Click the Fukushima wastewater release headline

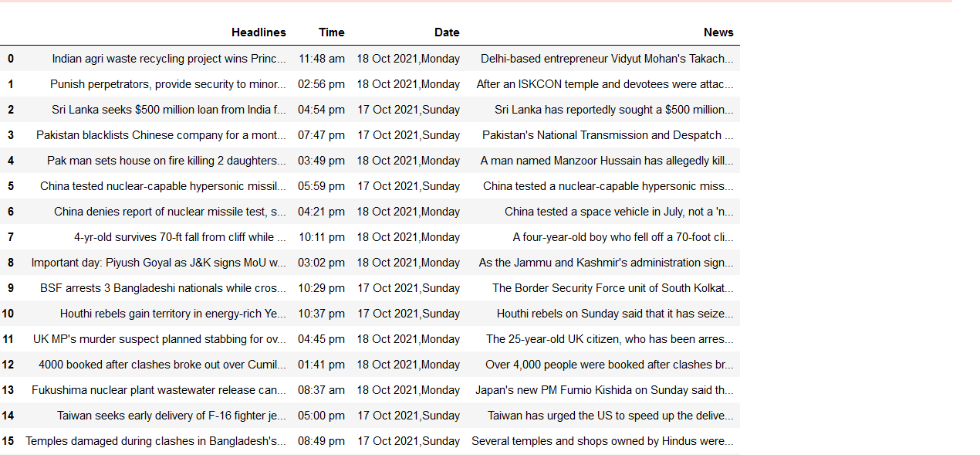159,390
